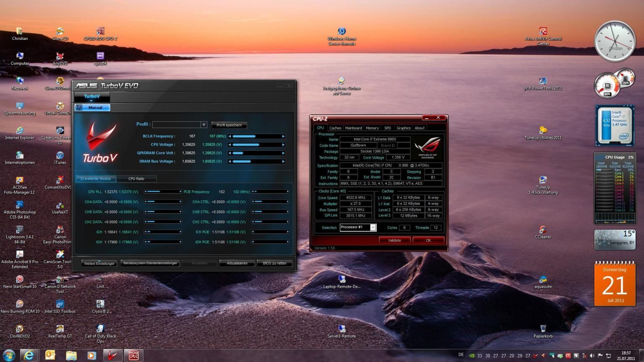Click the Republic of Gamers logo in CPU-Z

coord(428,149)
